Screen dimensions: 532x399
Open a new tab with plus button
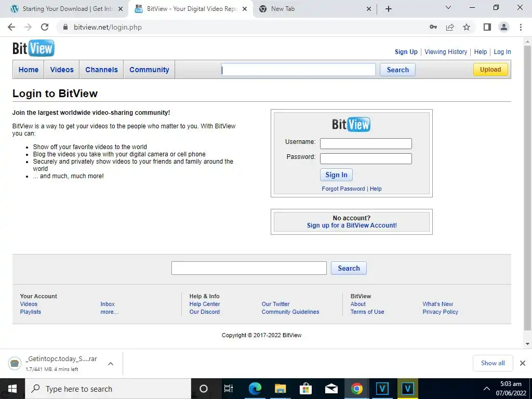(x=389, y=9)
